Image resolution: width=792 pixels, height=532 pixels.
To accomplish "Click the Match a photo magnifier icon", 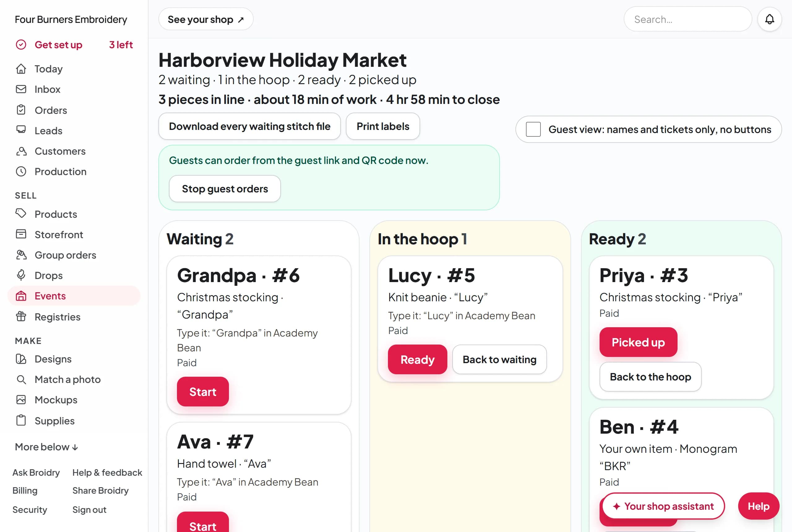I will 21,379.
